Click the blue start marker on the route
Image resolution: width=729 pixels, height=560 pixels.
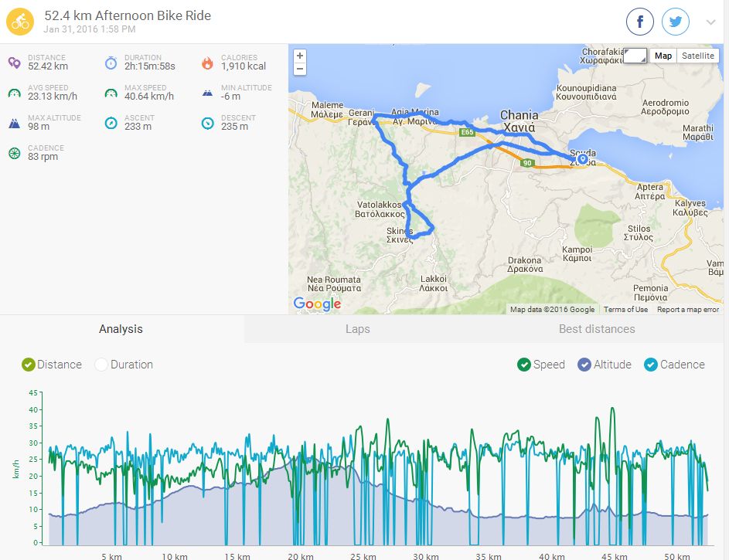(582, 158)
